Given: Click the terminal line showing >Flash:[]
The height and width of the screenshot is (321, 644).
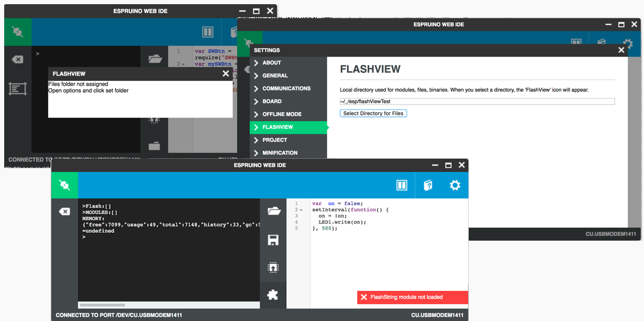Looking at the screenshot, I should click(97, 206).
